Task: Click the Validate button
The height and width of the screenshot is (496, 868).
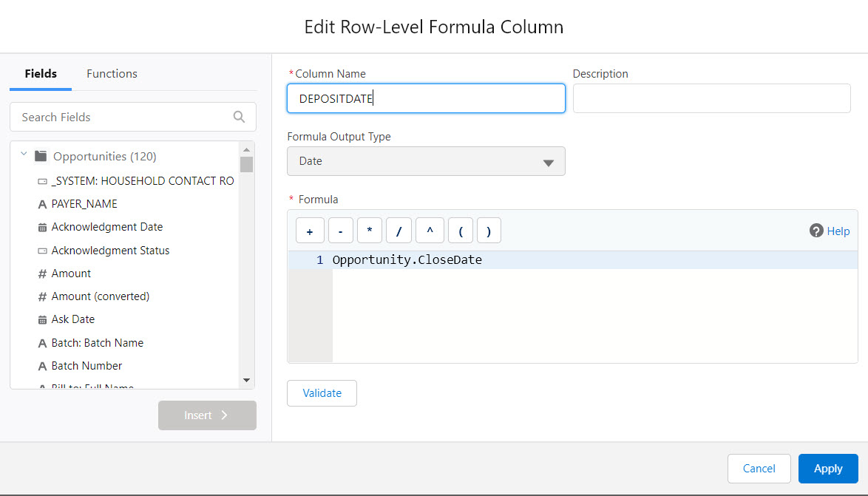Action: click(x=322, y=393)
